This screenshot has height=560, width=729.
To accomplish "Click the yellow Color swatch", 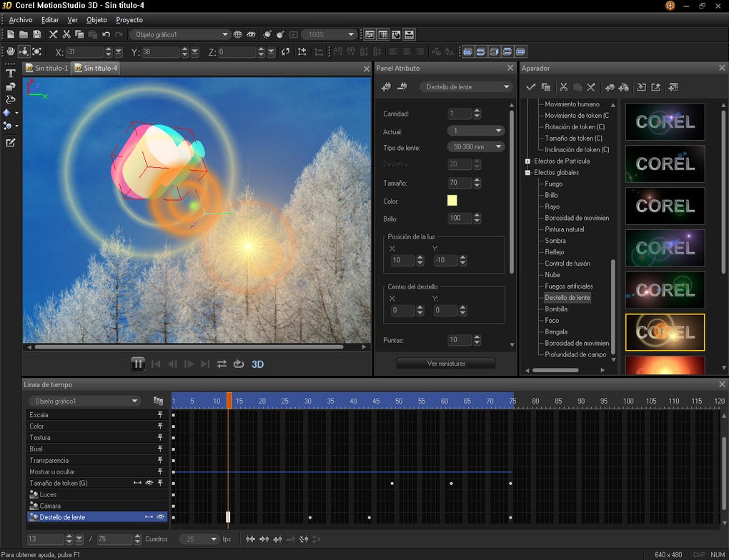I will 452,201.
